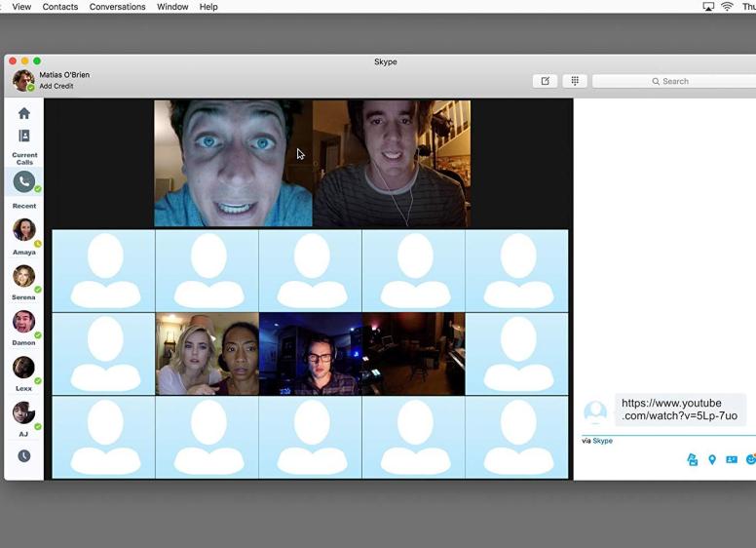
Task: Open the Contacts book icon
Action: pos(24,137)
